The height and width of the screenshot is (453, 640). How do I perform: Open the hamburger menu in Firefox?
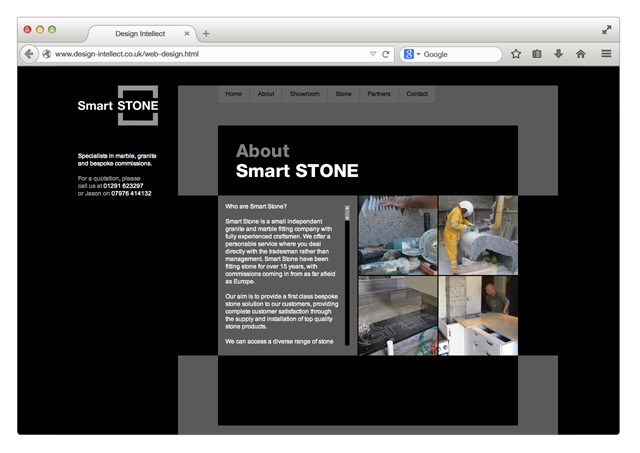point(606,54)
